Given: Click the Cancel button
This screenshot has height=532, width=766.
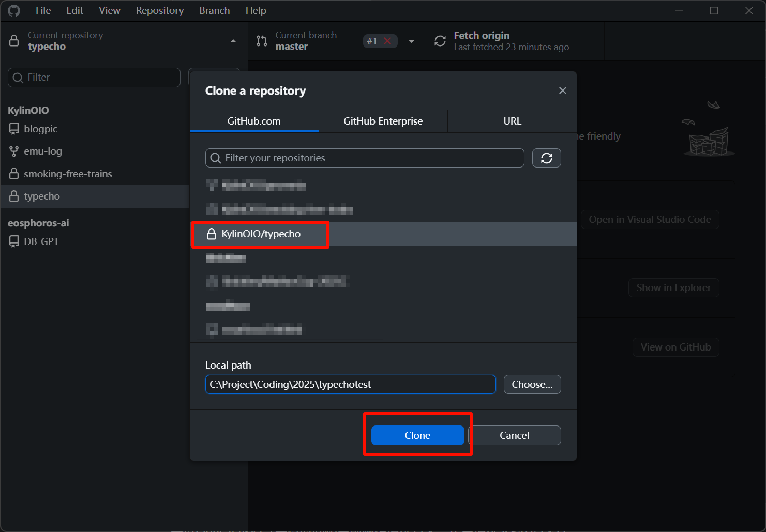Looking at the screenshot, I should [x=515, y=435].
